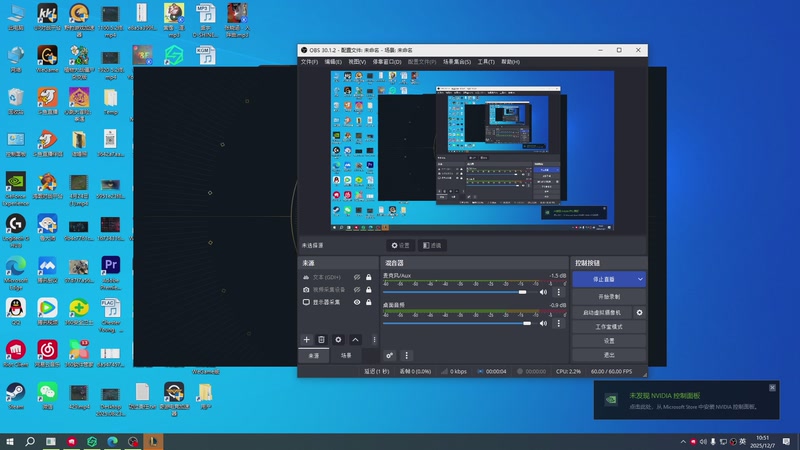This screenshot has width=800, height=450.
Task: Open Windows Start menu
Action: (x=10, y=441)
